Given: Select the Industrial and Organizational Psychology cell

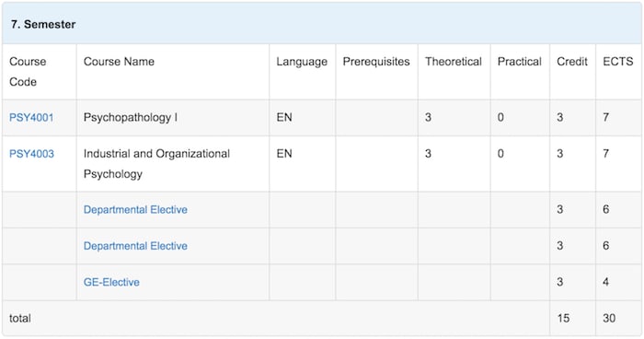Looking at the screenshot, I should point(173,164).
